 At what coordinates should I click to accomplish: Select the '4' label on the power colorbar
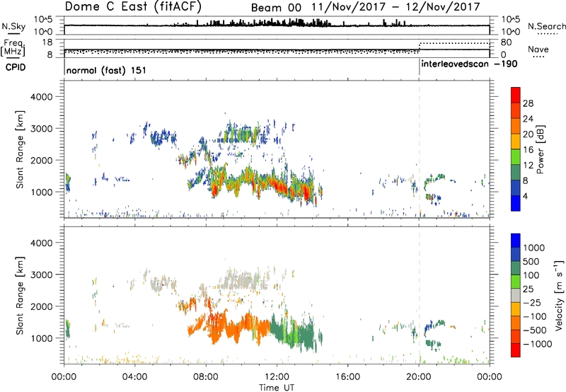pyautogui.click(x=526, y=196)
